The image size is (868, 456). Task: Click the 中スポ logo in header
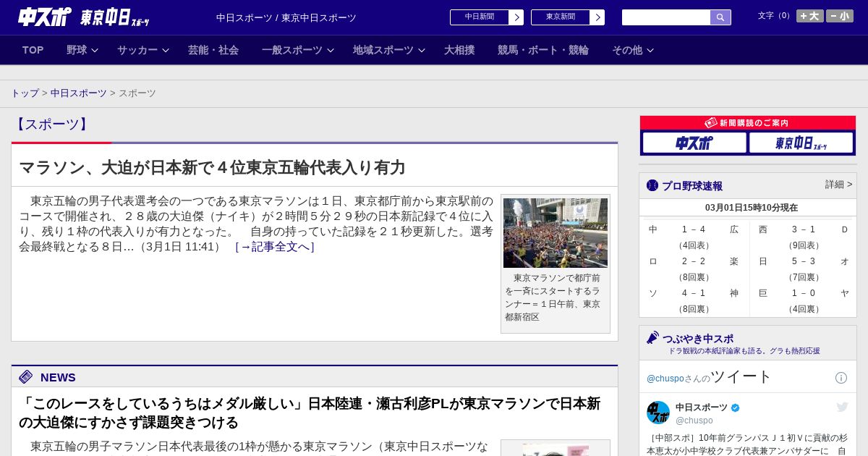45,17
